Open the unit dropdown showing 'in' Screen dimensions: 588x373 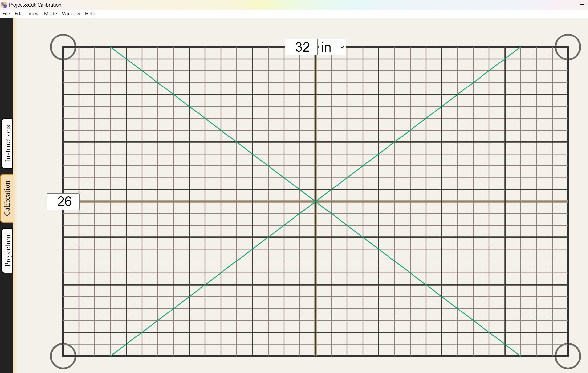(x=333, y=47)
